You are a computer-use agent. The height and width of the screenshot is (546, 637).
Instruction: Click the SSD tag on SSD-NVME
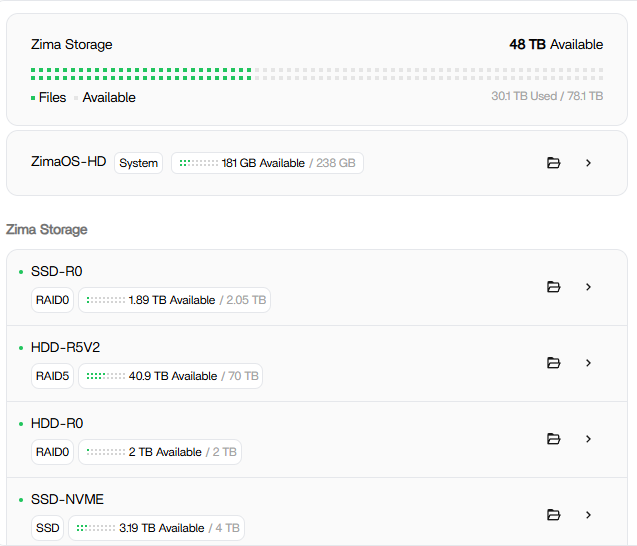48,528
